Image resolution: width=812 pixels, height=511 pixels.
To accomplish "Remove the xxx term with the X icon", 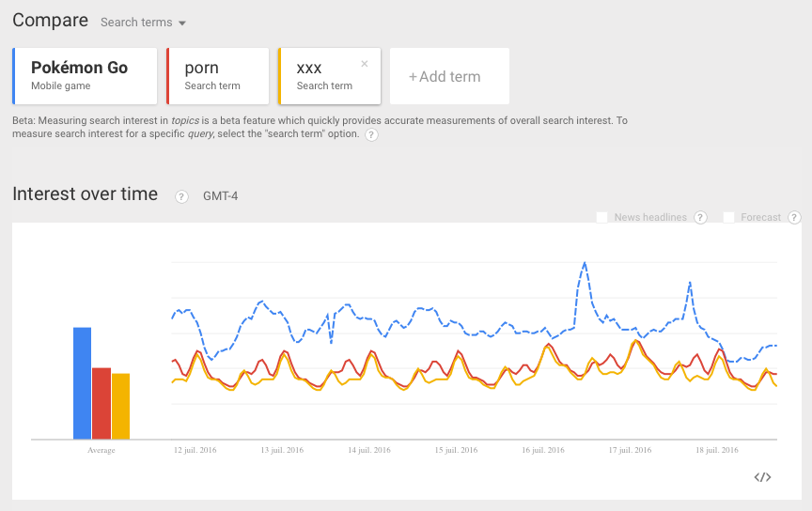I will [x=365, y=64].
